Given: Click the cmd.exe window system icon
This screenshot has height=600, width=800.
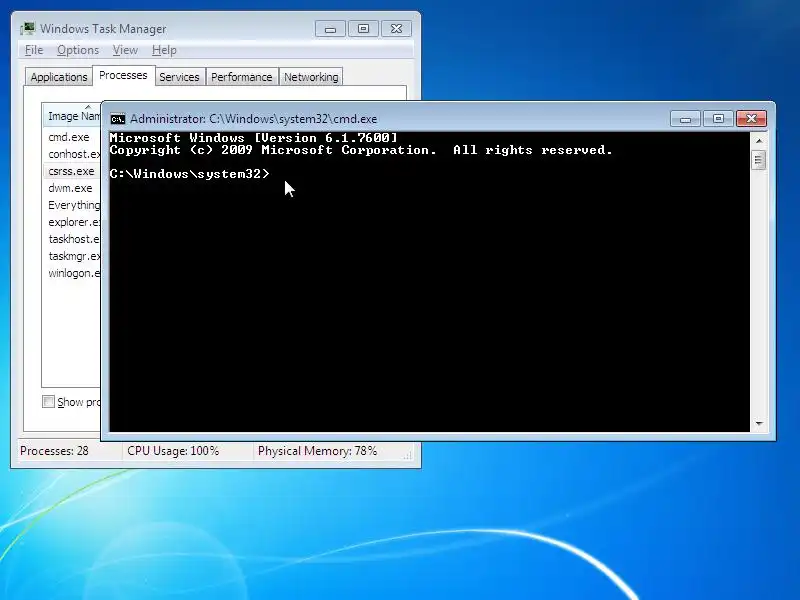Looking at the screenshot, I should tap(118, 119).
